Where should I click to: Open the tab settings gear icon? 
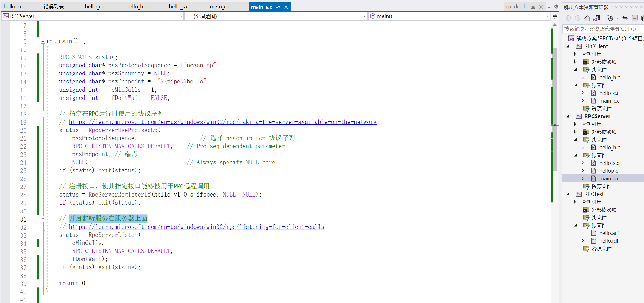coord(556,7)
